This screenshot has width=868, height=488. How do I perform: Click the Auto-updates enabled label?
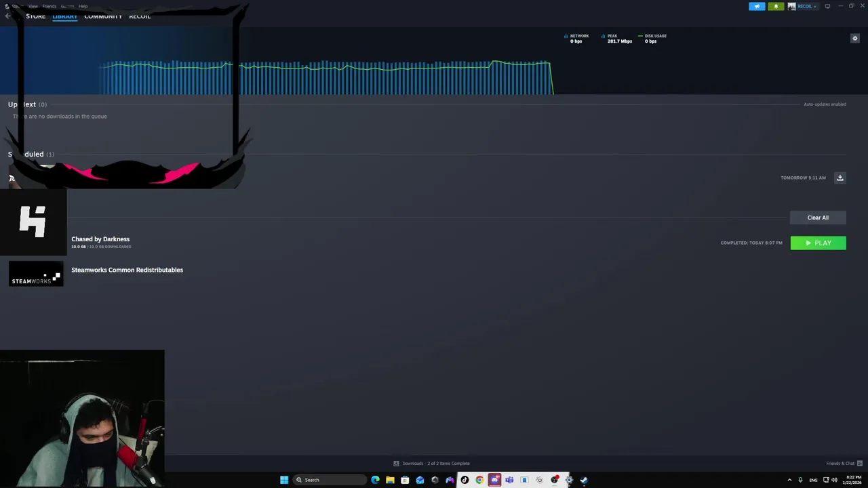(x=825, y=104)
